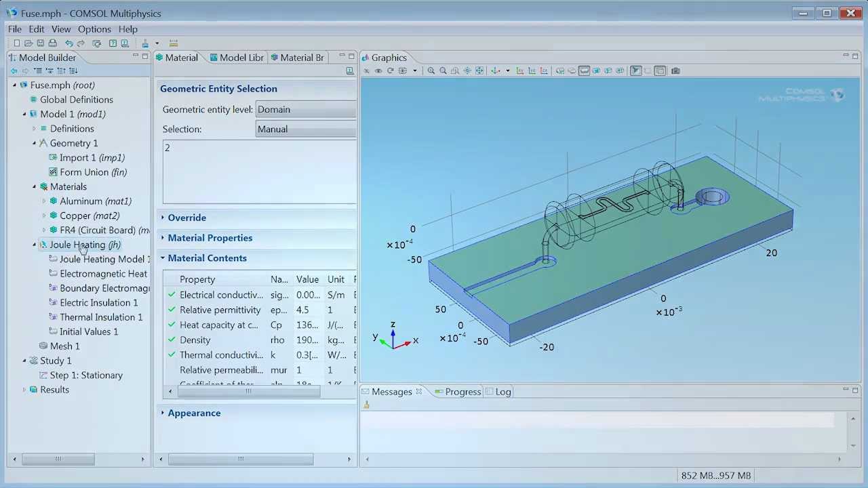The width and height of the screenshot is (868, 488).
Task: Expand the Results tree node
Action: (24, 390)
